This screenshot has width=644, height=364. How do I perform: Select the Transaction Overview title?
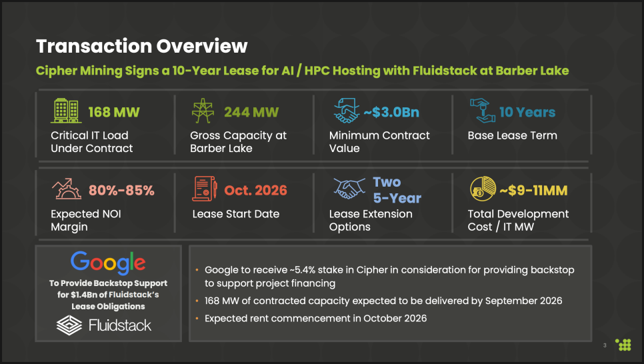pos(141,46)
